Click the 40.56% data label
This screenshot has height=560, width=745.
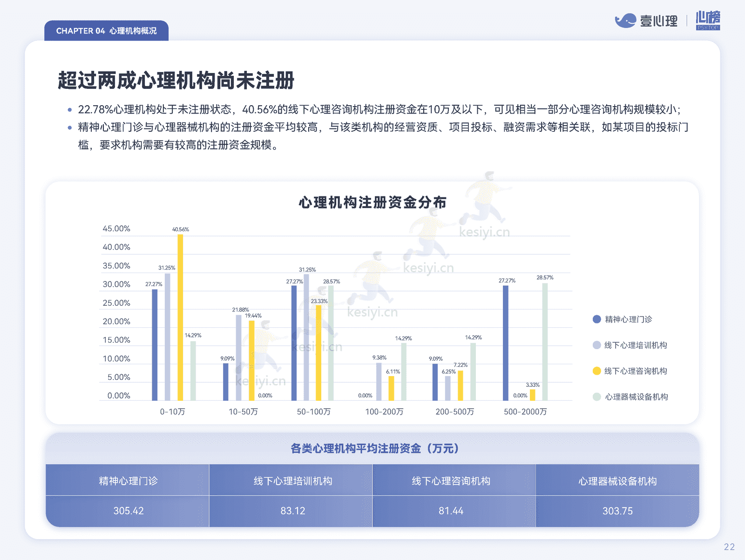click(x=181, y=229)
